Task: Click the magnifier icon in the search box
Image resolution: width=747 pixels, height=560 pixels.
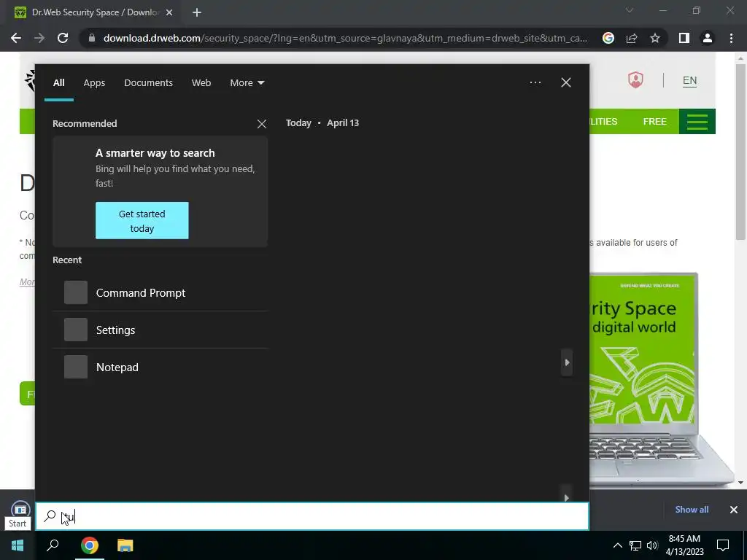Action: click(x=50, y=516)
